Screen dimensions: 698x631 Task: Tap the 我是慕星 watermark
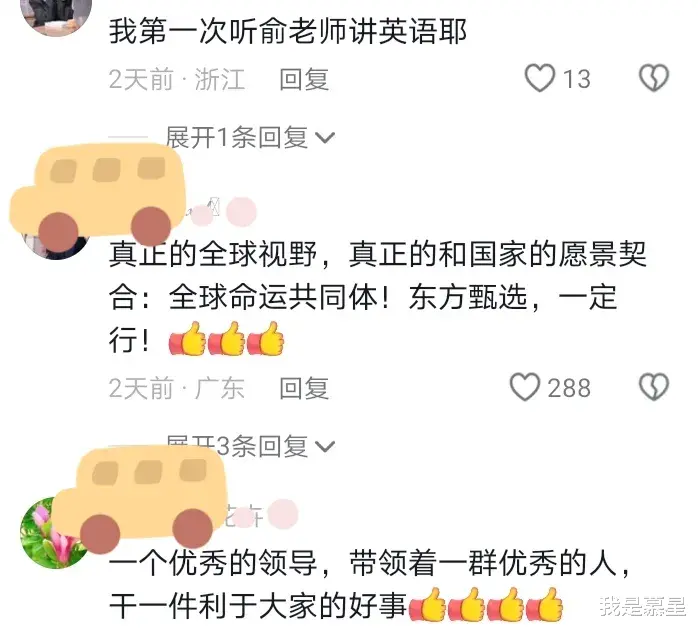point(643,607)
